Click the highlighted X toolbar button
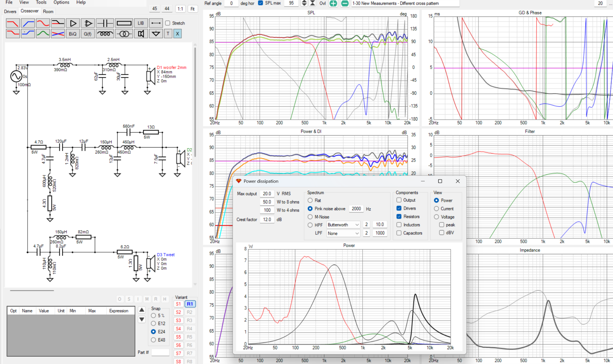Screen dimensions: 613x364 177,34
